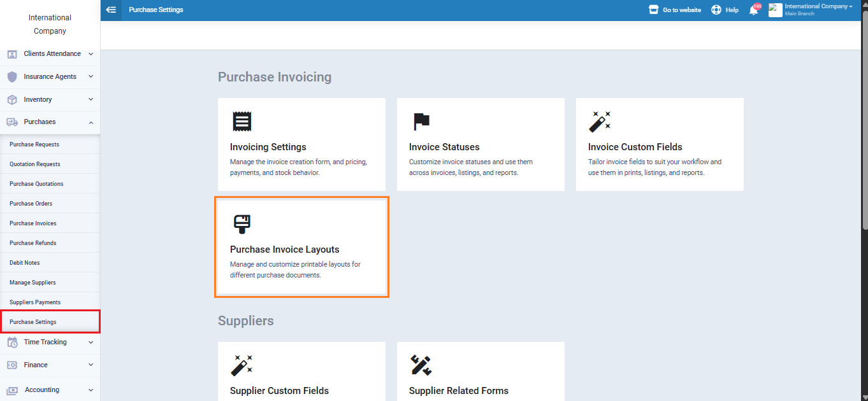Open the notifications bell icon
The image size is (868, 401).
tap(753, 10)
